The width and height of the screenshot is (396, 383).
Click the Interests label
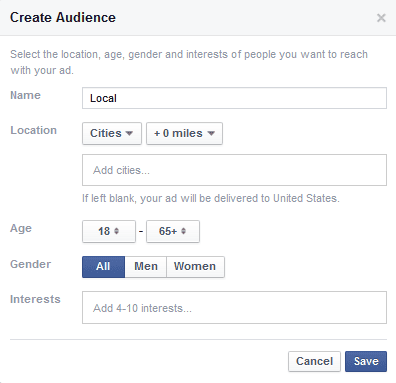click(35, 299)
